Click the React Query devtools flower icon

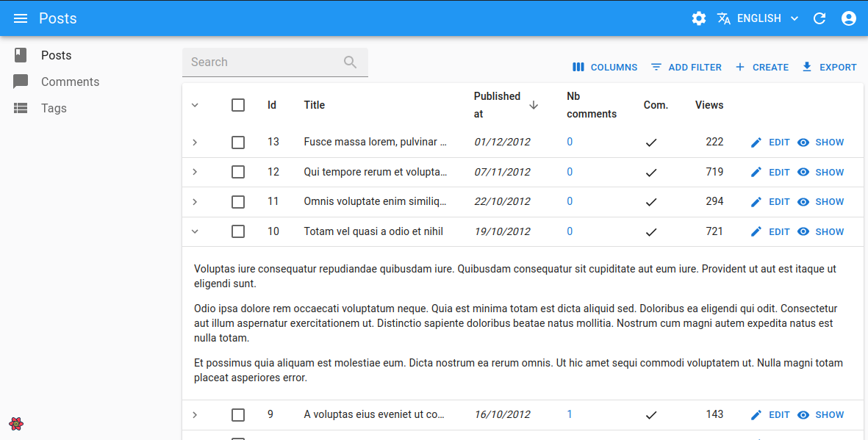click(x=16, y=424)
